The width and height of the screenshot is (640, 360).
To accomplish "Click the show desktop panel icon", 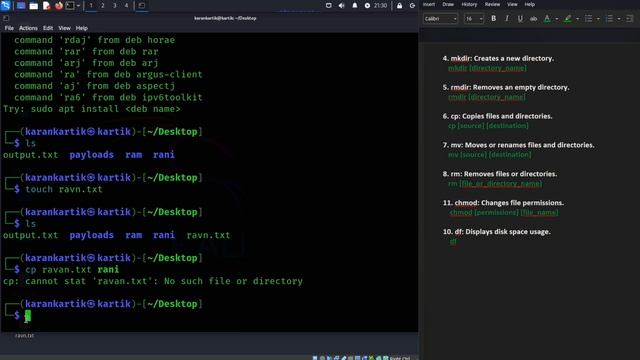I will tap(21, 6).
